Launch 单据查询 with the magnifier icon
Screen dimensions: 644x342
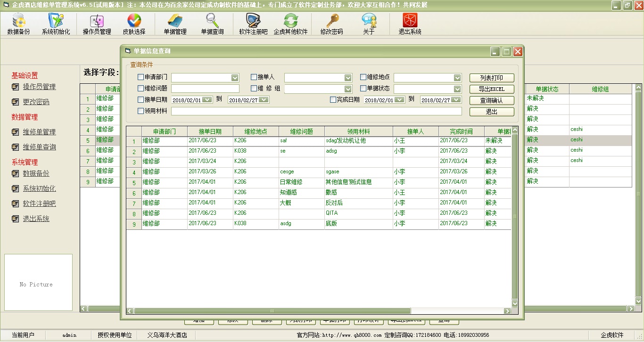[x=213, y=24]
